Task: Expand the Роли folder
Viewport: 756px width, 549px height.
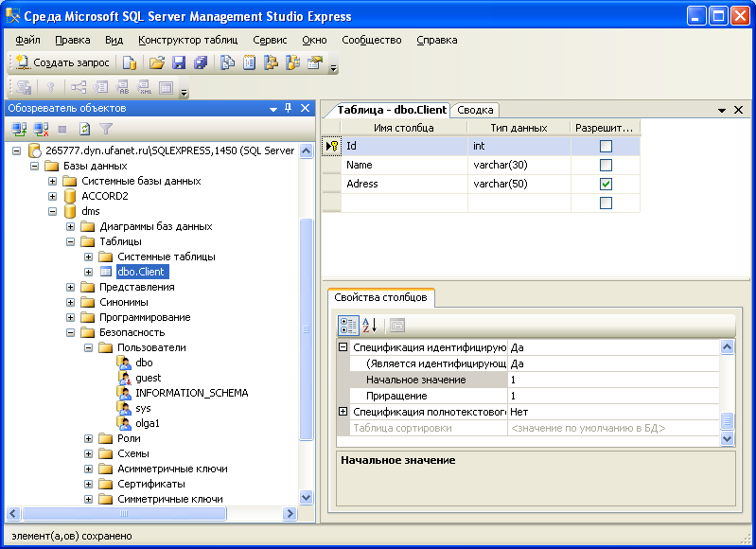Action: (x=88, y=439)
